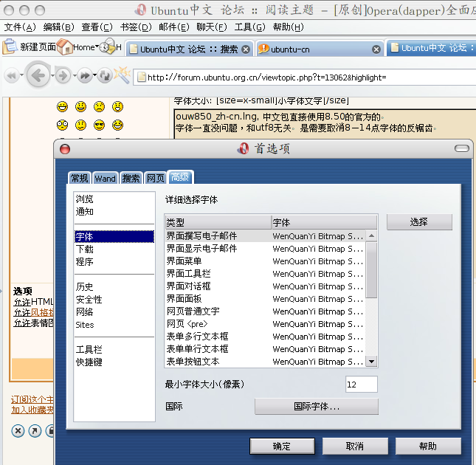Click the Wand magic wand icon
Image resolution: width=476 pixels, height=465 pixels.
point(123,75)
